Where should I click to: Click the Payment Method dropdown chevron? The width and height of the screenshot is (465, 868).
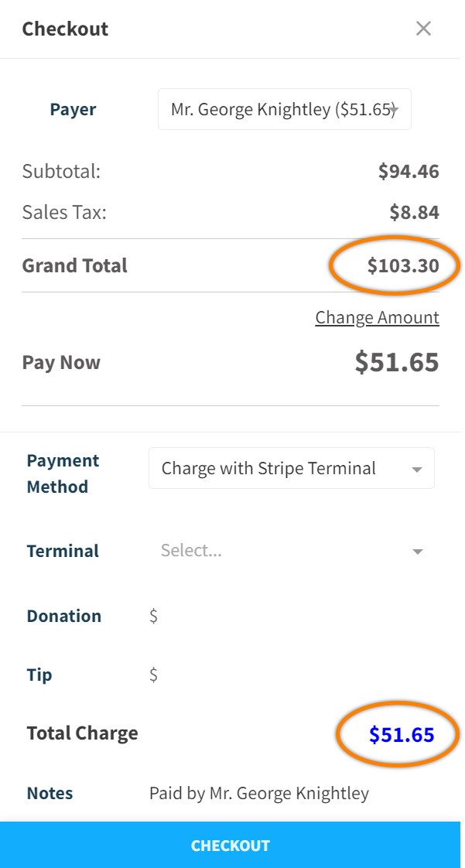click(x=417, y=468)
